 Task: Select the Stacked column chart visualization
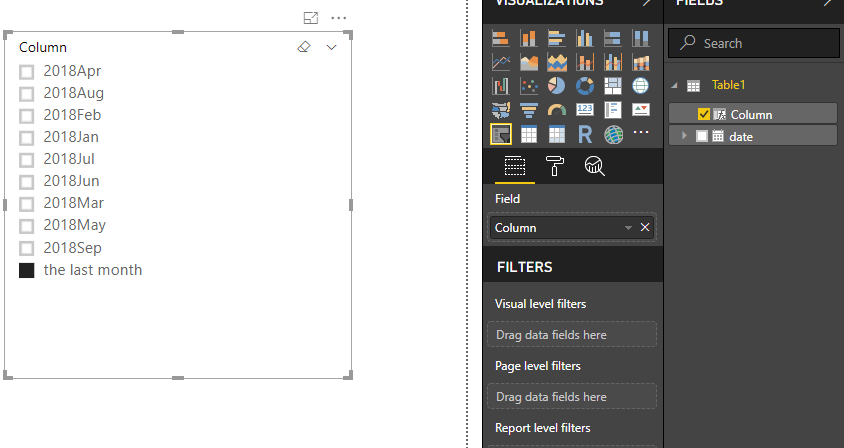[529, 38]
